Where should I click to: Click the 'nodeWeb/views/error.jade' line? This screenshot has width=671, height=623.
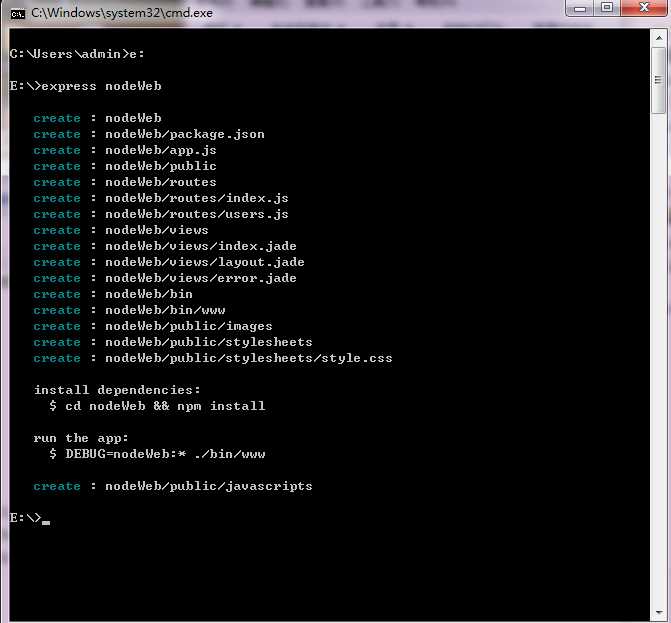165,278
